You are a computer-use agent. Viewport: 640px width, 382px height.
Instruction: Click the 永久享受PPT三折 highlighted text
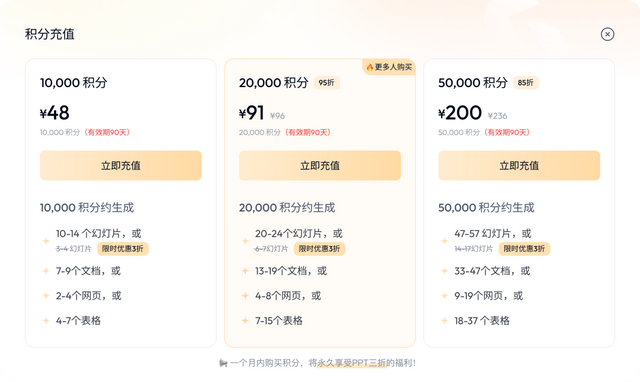[x=351, y=363]
